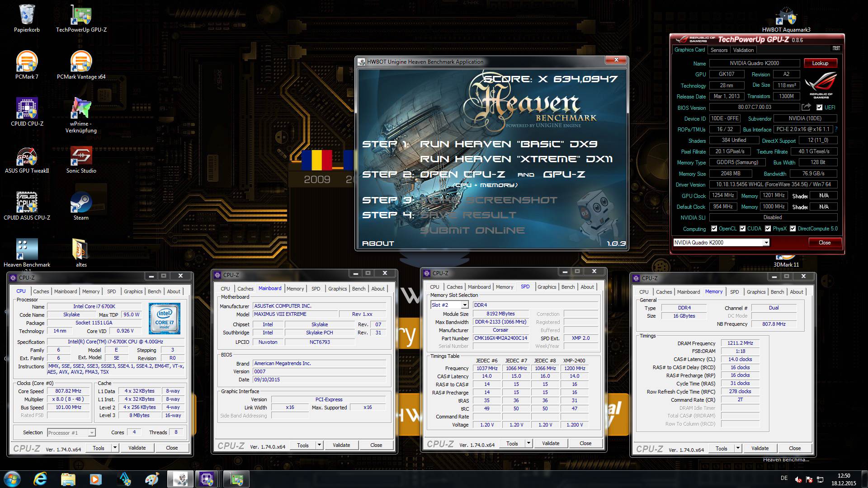
Task: Click Validate in SPD CPU-Z window
Action: pos(551,443)
